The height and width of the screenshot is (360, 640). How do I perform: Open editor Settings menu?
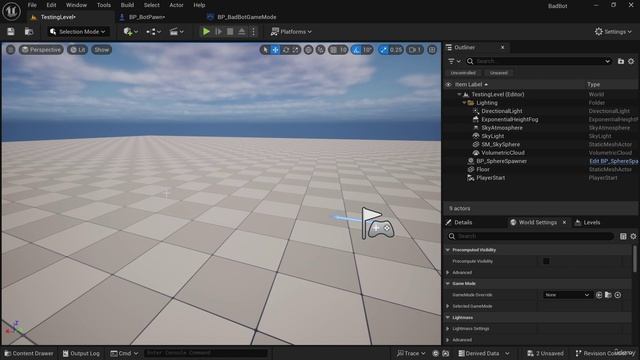(x=613, y=31)
